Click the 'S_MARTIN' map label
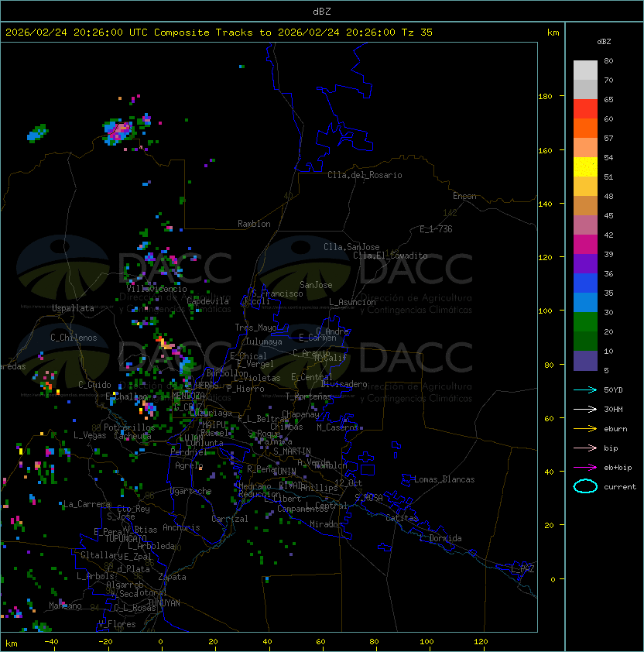 292,451
